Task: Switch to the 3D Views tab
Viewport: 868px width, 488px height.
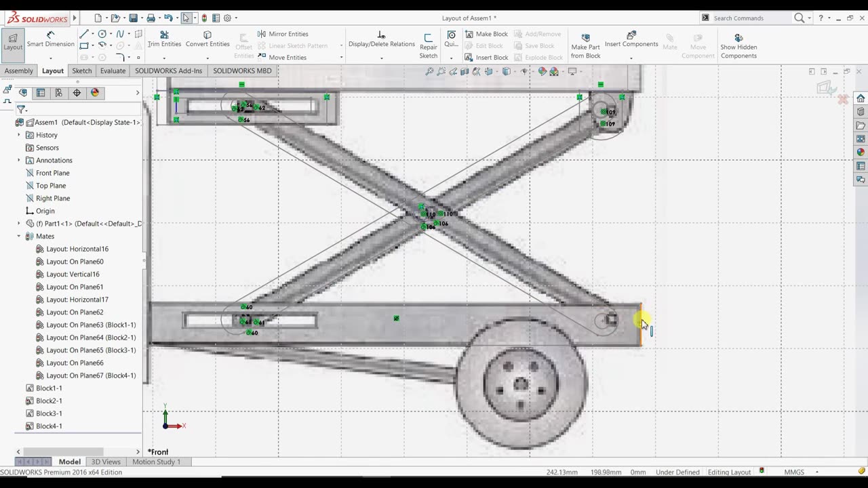Action: click(106, 462)
